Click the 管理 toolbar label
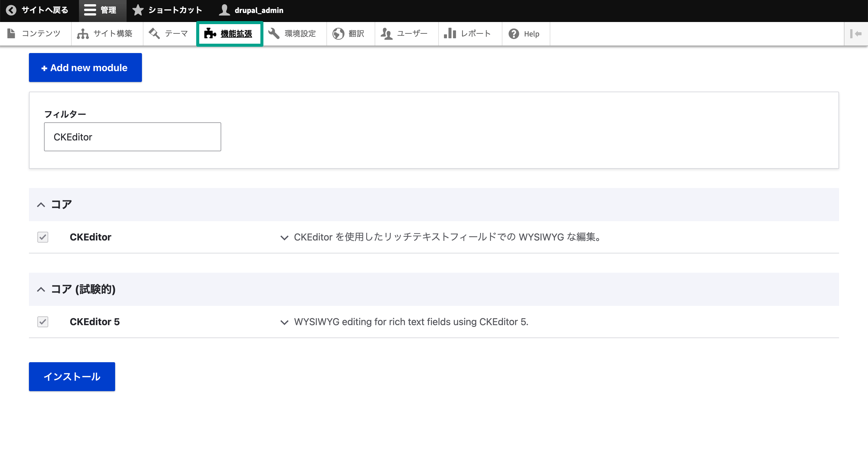Screen dimensions: 868x452 coord(108,10)
